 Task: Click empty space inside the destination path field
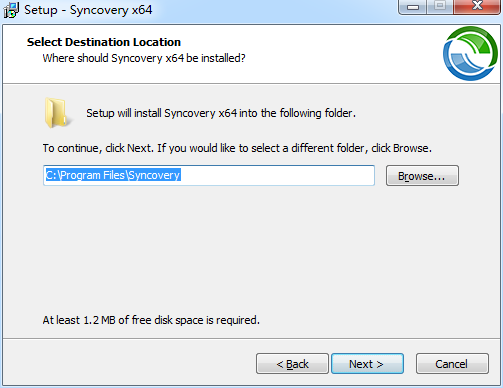(277, 175)
